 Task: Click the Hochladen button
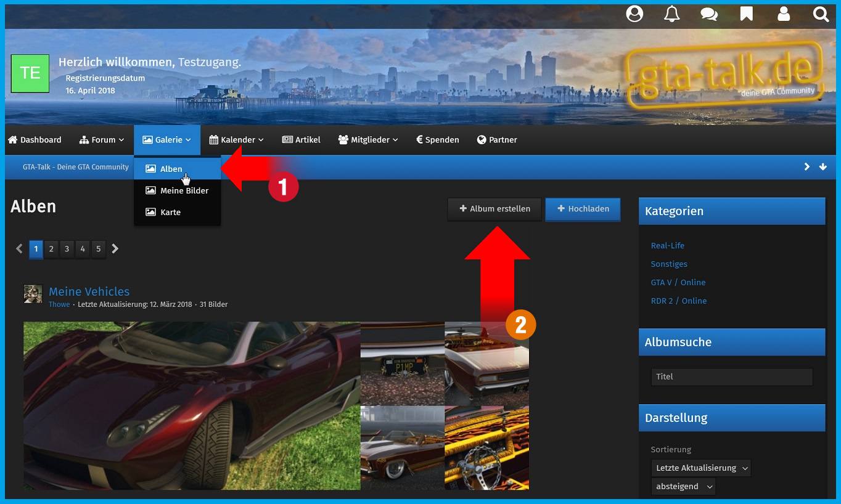click(583, 209)
